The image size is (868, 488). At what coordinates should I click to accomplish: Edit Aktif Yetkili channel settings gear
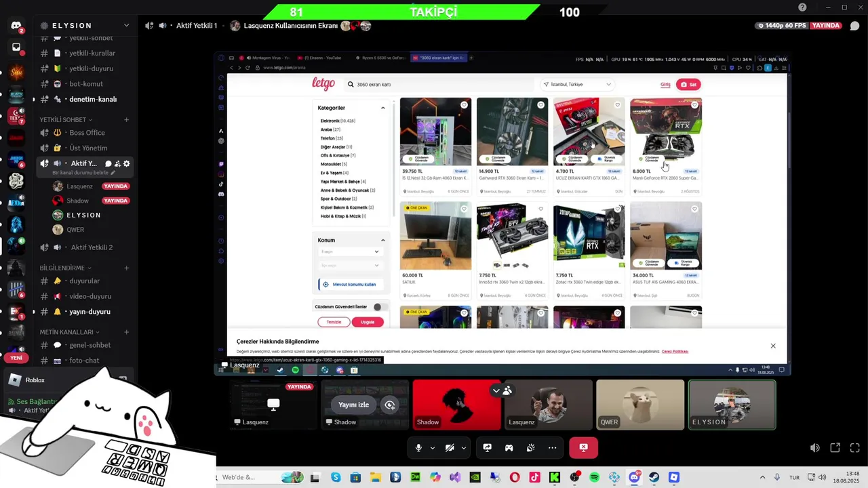(126, 163)
